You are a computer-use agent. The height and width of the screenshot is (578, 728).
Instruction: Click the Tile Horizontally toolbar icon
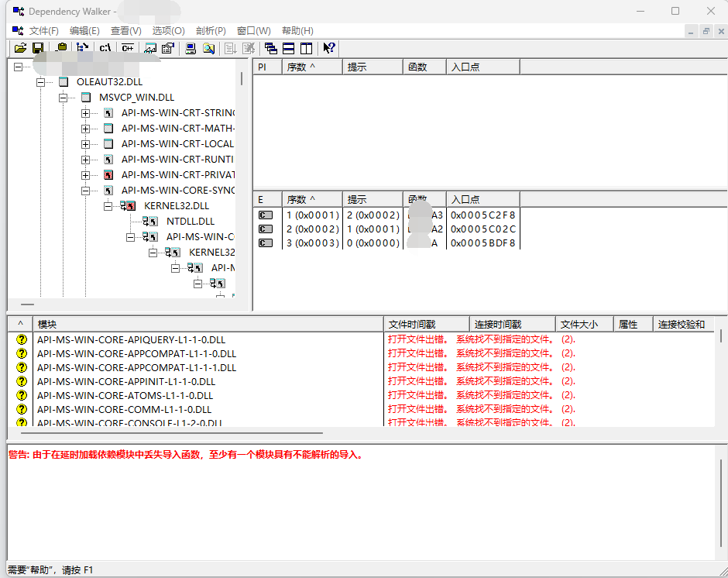(x=288, y=48)
